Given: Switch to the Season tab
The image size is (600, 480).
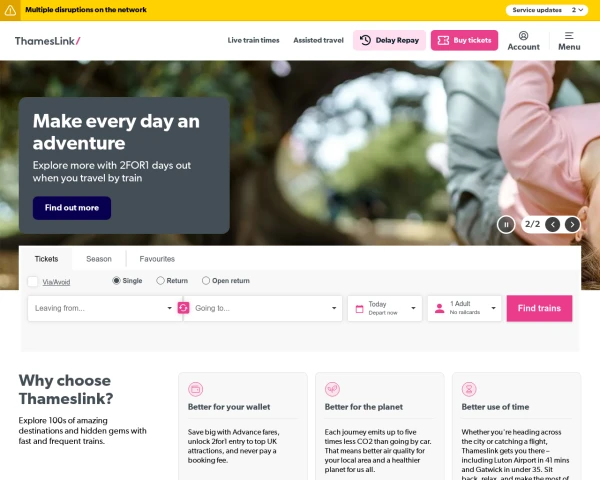Looking at the screenshot, I should tap(99, 259).
